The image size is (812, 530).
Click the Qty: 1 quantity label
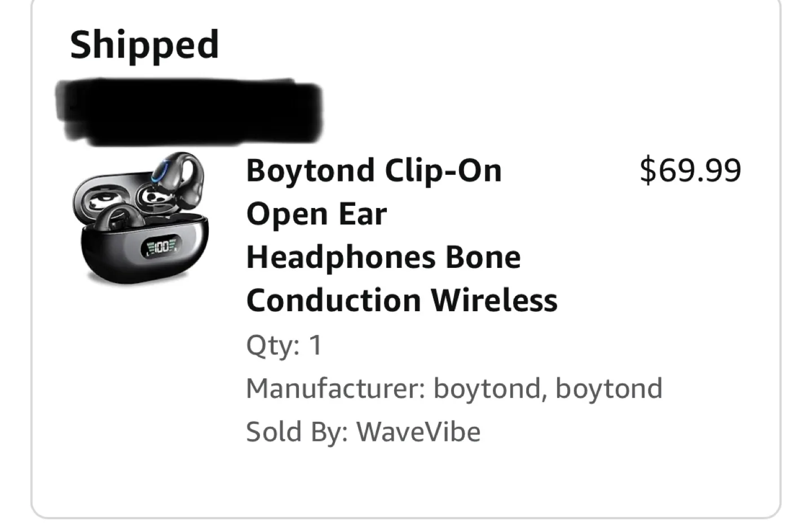(283, 345)
